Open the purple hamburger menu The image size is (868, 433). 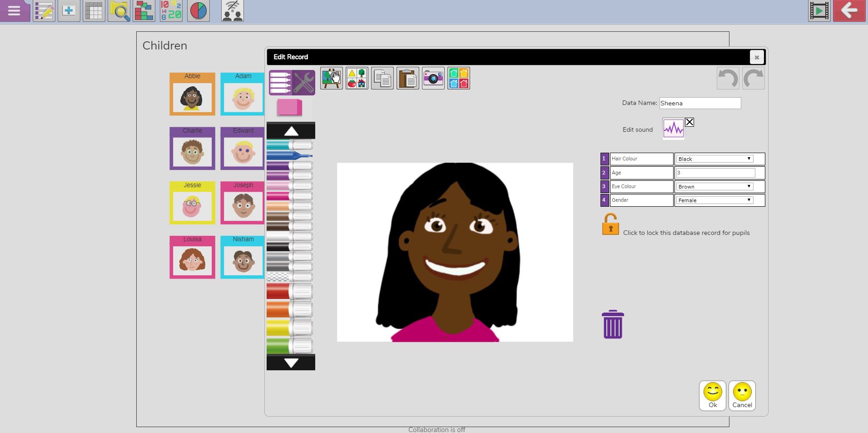(x=14, y=11)
